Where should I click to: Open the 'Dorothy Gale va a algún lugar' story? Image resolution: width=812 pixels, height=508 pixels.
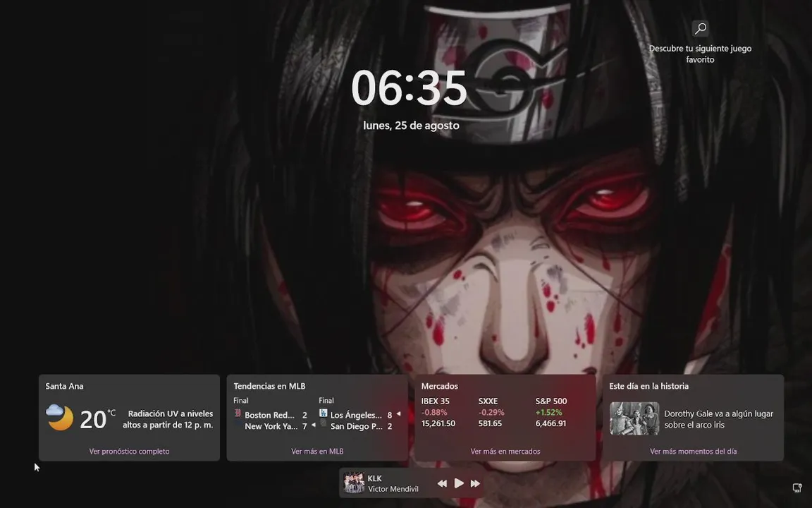(718, 419)
